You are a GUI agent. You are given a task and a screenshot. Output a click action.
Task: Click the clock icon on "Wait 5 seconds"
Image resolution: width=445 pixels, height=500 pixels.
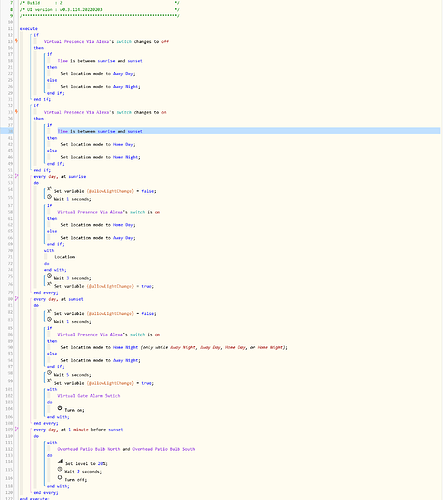tap(49, 373)
